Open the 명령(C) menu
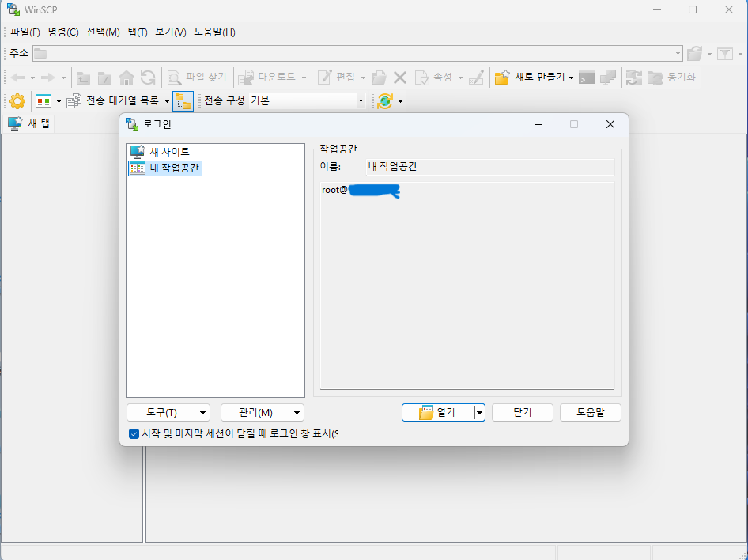This screenshot has height=560, width=748. click(63, 32)
